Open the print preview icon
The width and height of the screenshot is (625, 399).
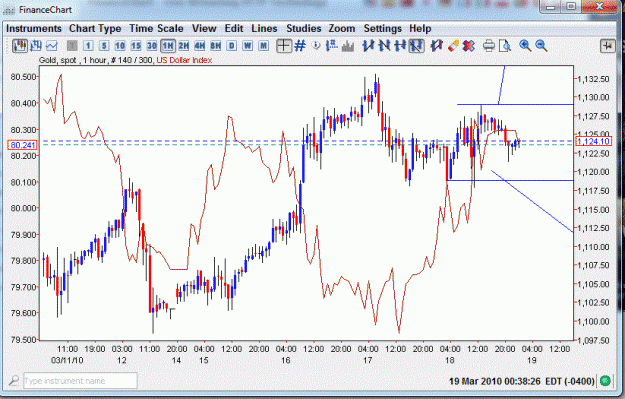505,46
